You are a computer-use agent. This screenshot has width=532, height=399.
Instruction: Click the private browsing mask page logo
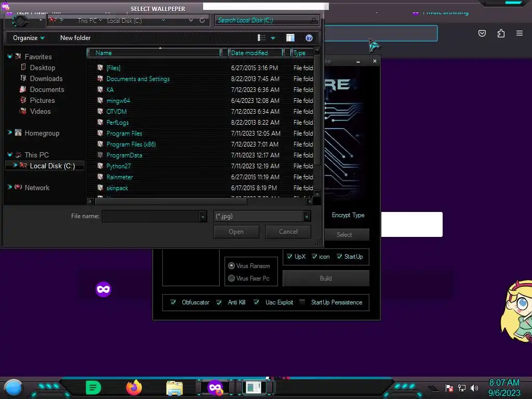pos(103,289)
